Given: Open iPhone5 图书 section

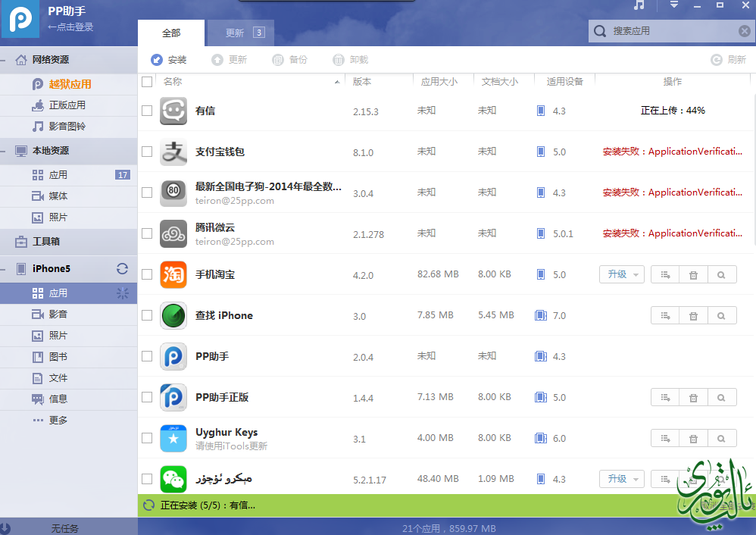Looking at the screenshot, I should (68, 357).
